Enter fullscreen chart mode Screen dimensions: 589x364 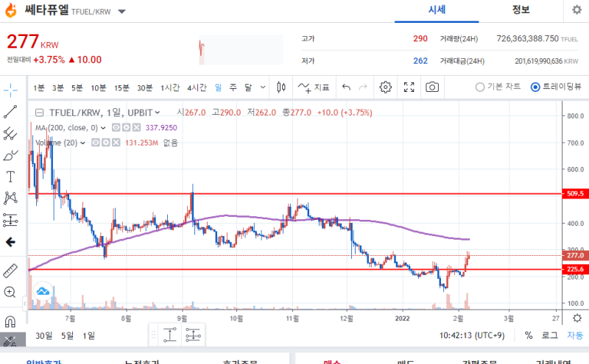click(409, 87)
